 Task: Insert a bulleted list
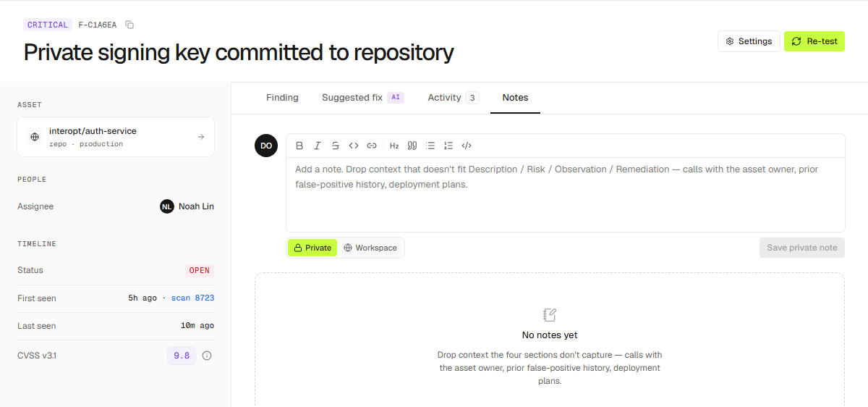coord(430,146)
